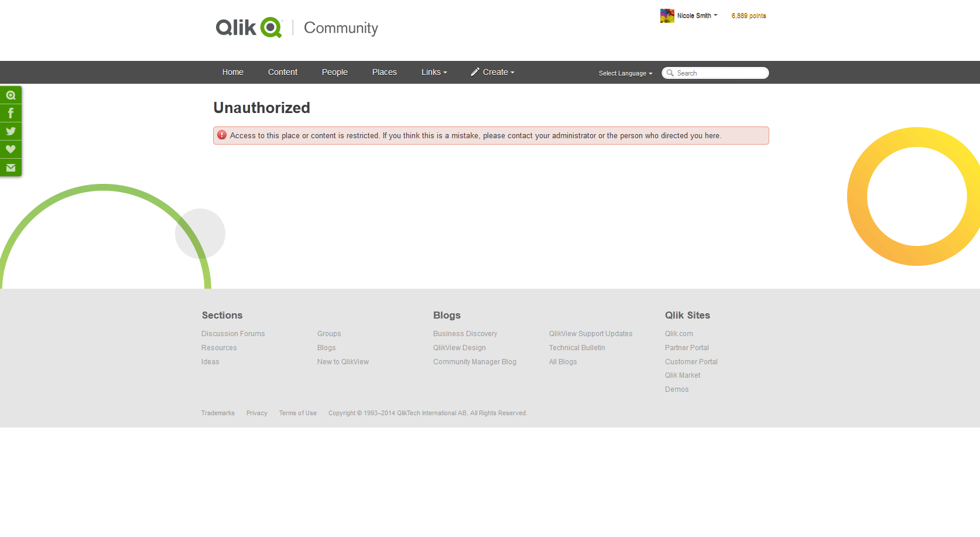The image size is (980, 537).
Task: Visit the Customer Portal link
Action: 691,362
